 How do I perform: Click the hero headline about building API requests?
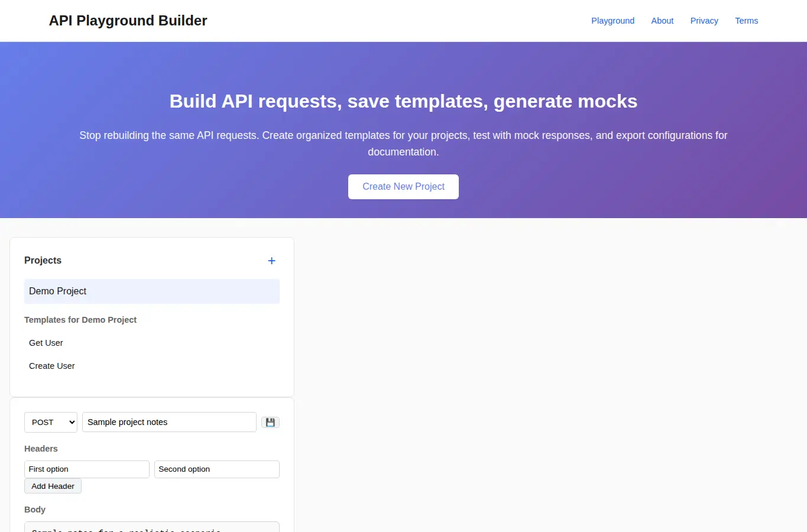pos(403,101)
